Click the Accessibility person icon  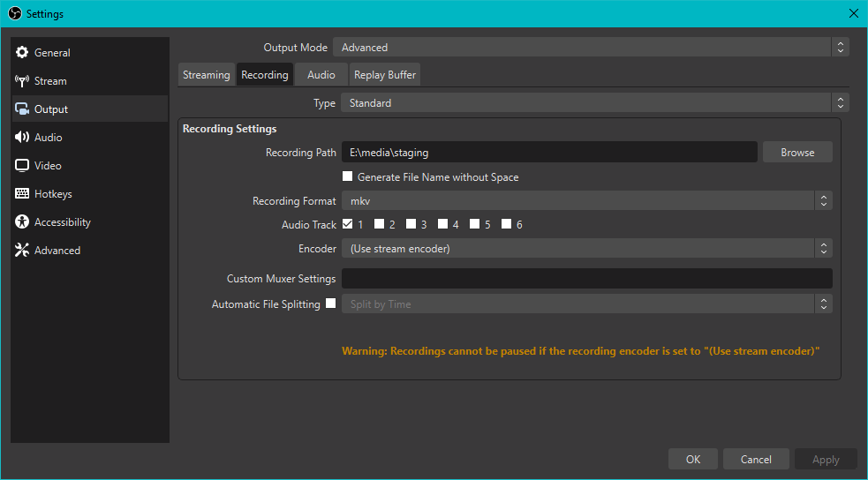pos(22,222)
